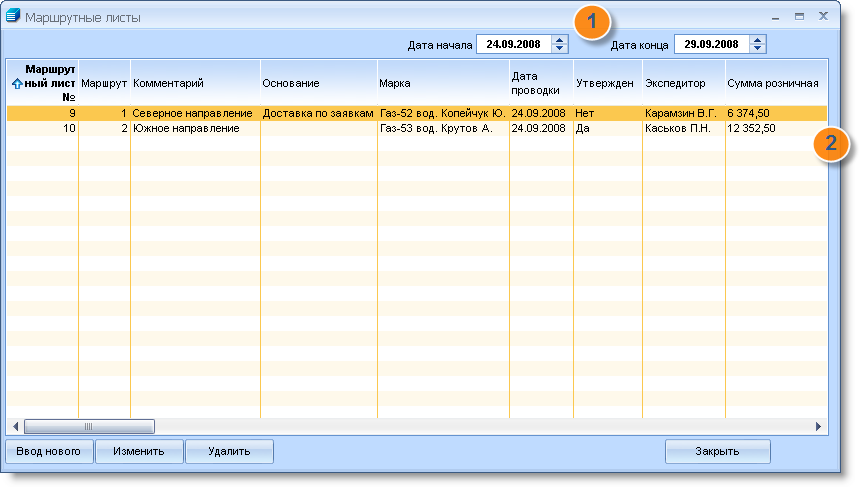The image size is (861, 487).
Task: Minimize the Маршрутные листы window
Action: coord(775,17)
